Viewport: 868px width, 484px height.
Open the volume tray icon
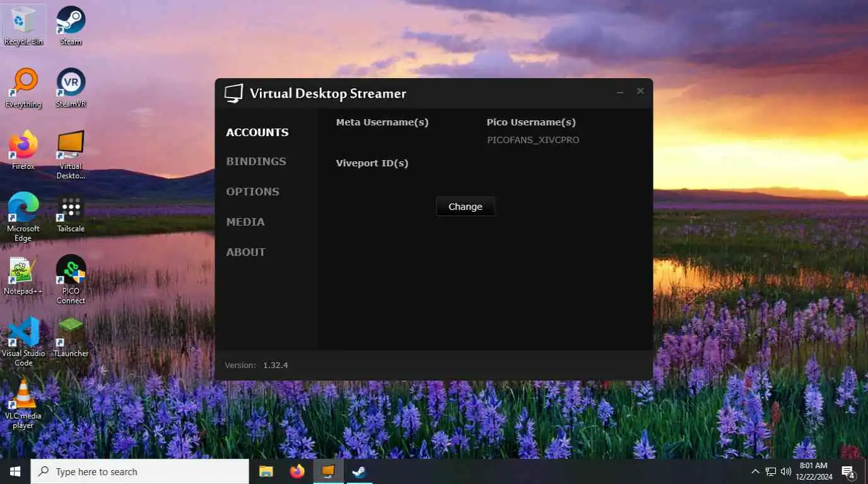786,471
